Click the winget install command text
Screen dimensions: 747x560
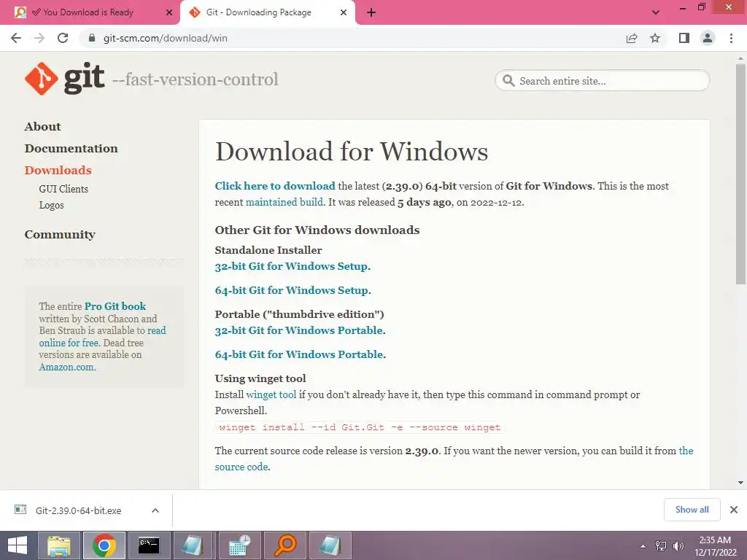pos(360,427)
